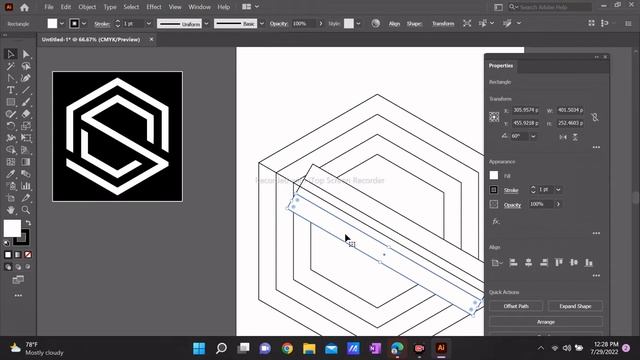Set fill mode to Color
The image size is (640, 360).
8,255
